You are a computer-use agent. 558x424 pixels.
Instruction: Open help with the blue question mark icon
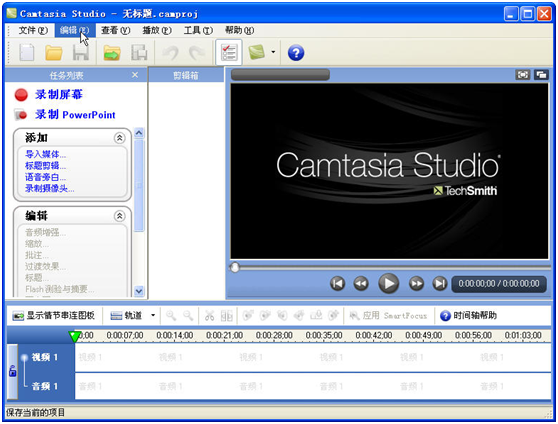tap(296, 53)
